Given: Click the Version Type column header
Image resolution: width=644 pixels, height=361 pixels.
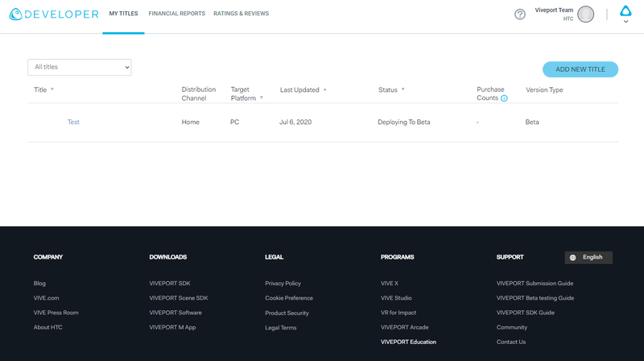Looking at the screenshot, I should pyautogui.click(x=544, y=89).
